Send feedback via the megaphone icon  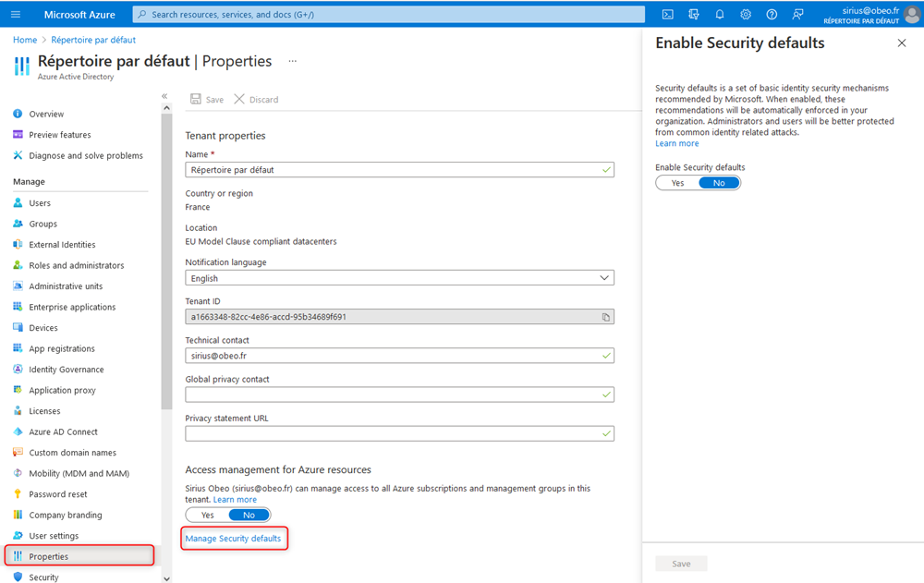(796, 14)
